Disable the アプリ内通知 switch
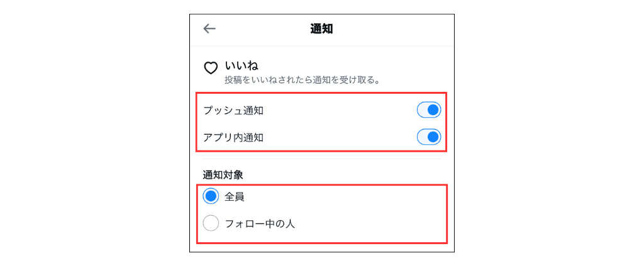 (428, 137)
